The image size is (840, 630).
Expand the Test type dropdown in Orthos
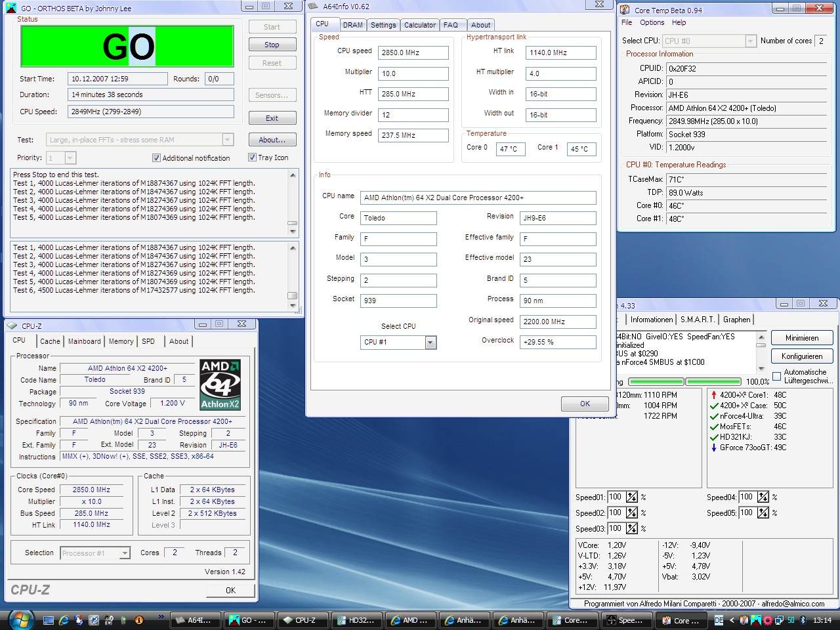(228, 140)
